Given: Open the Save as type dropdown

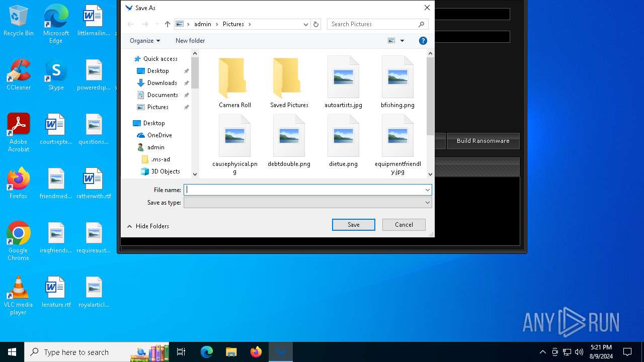Looking at the screenshot, I should tap(308, 203).
